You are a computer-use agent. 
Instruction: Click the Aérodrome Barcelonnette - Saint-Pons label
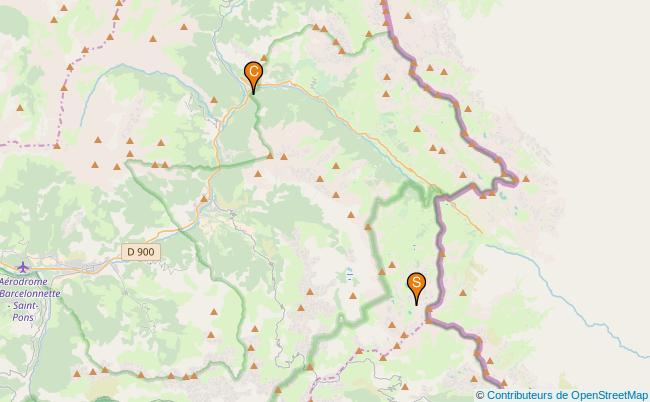coord(30,299)
